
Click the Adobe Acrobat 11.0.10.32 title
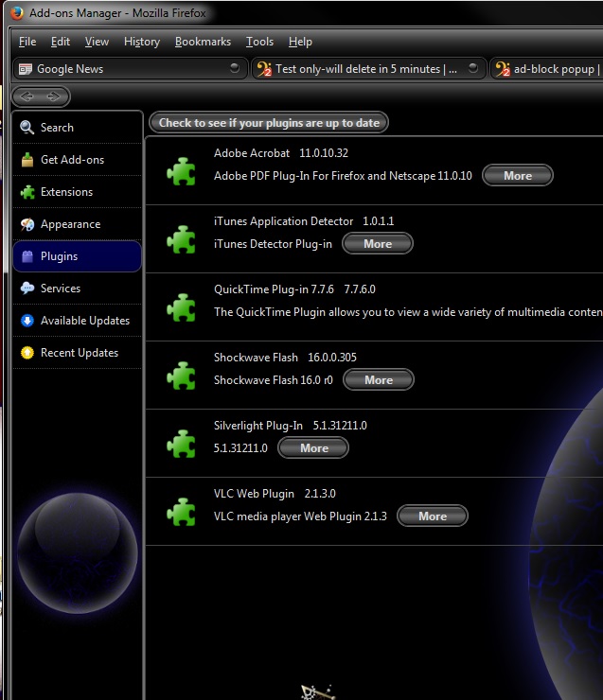281,153
